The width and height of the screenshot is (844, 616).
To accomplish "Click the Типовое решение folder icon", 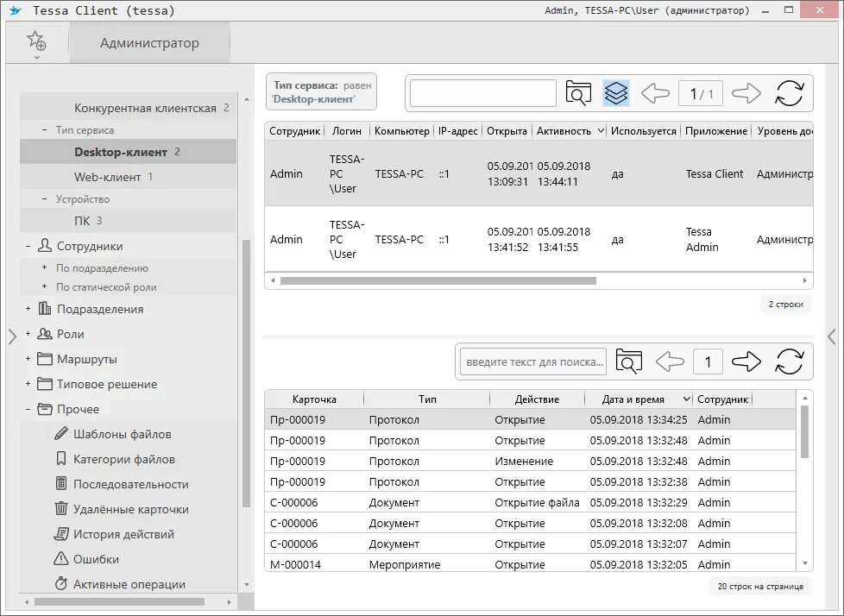I will pyautogui.click(x=45, y=384).
